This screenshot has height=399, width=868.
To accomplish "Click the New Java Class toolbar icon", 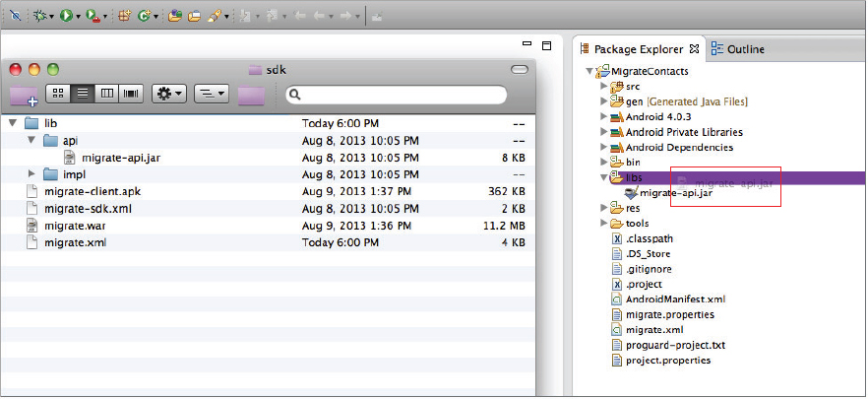I will coord(145,16).
